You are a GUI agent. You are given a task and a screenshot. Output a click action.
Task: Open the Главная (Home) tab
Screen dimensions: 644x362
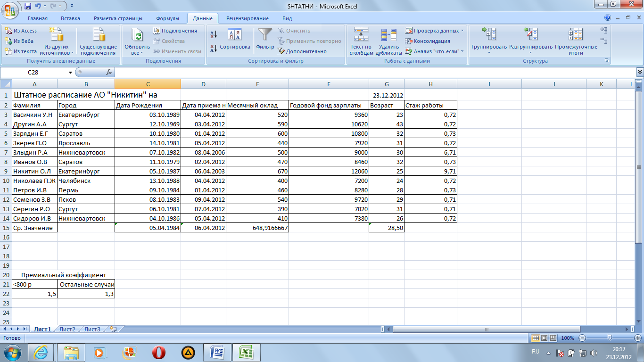coord(38,18)
